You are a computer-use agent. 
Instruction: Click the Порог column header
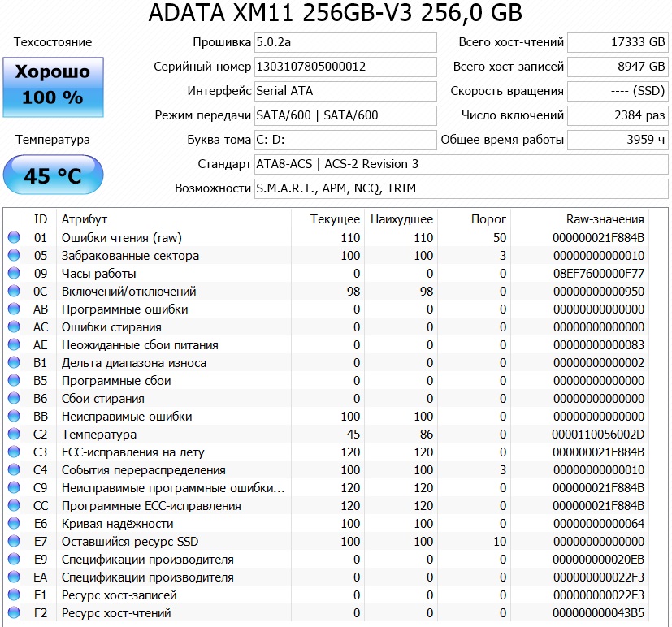pos(488,219)
